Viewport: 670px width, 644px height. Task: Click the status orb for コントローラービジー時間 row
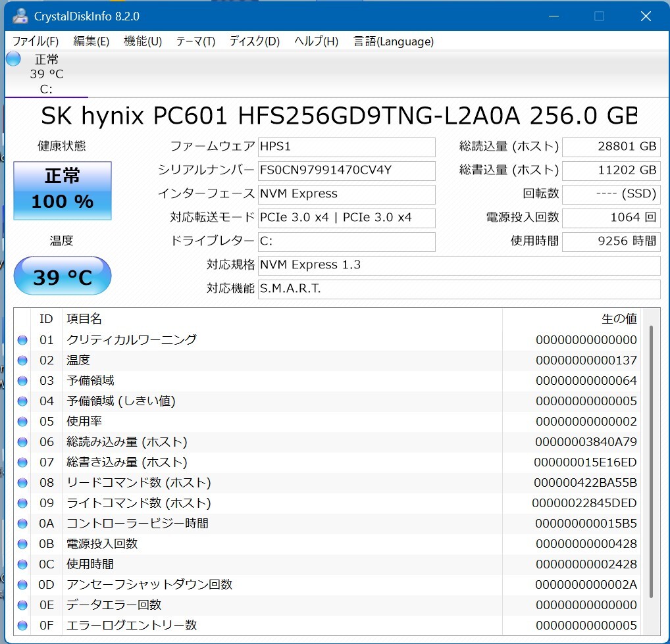(x=22, y=524)
